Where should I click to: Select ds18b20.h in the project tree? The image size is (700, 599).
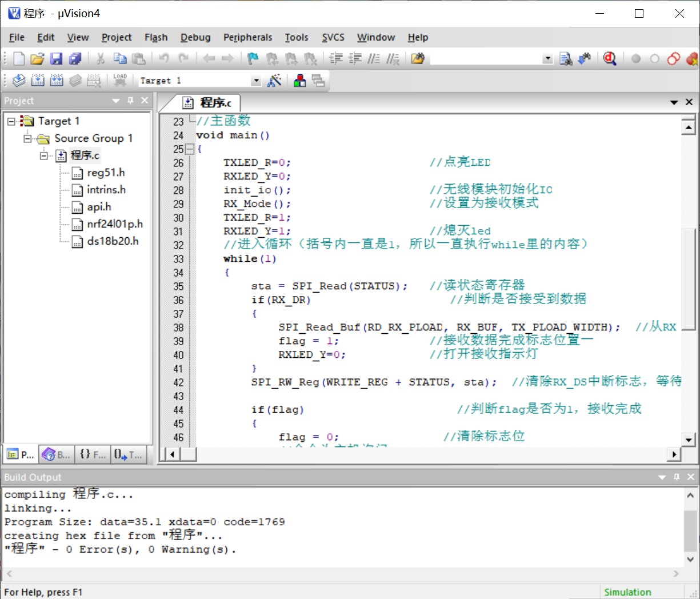113,241
